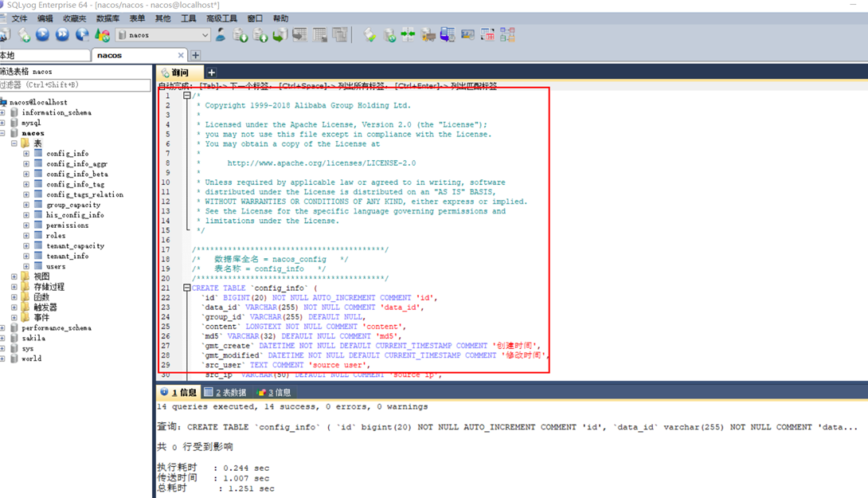The image size is (868, 498).
Task: Click the truck-shaped data migration icon
Action: 428,35
